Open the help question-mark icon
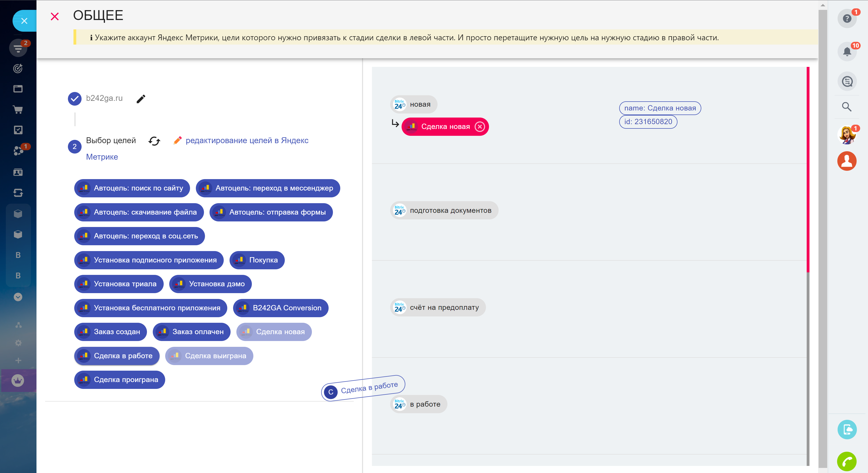 tap(847, 18)
